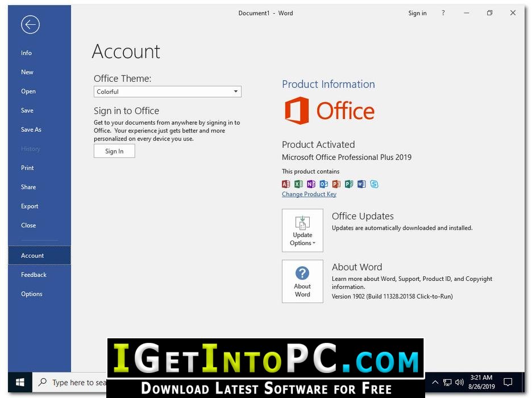This screenshot has width=532, height=398.
Task: Open the notification center icon
Action: point(508,383)
